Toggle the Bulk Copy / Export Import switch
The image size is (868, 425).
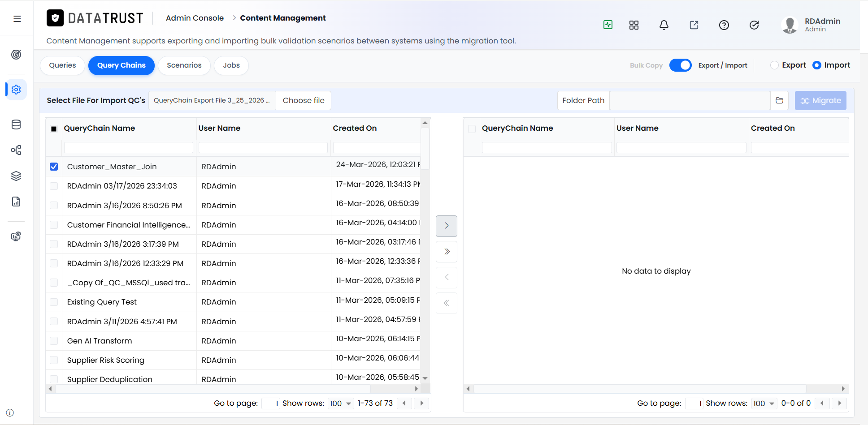coord(681,65)
